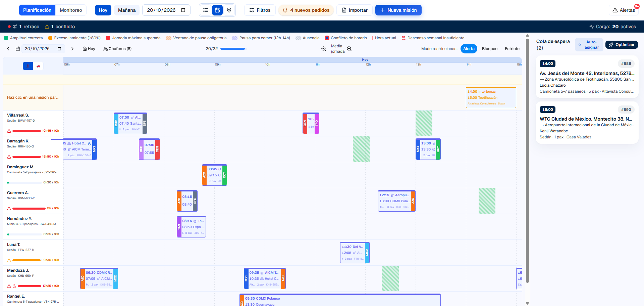Set restriction mode to Bloqueo
644x306 pixels.
pyautogui.click(x=489, y=49)
